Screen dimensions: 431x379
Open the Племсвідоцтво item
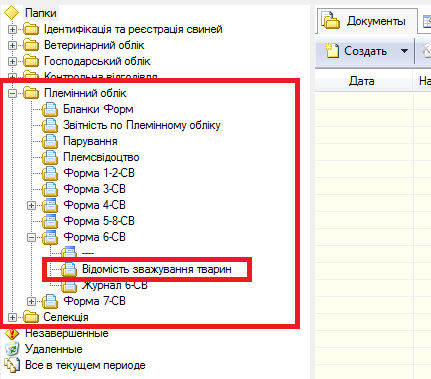pos(101,157)
